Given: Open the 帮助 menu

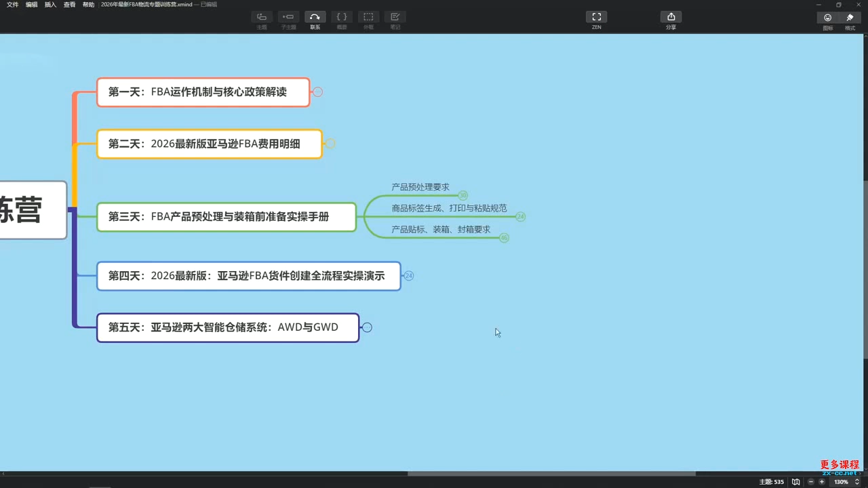Looking at the screenshot, I should click(x=89, y=4).
